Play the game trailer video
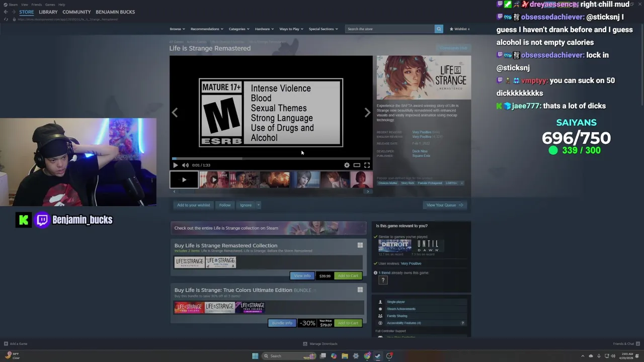The image size is (644, 362). point(175,165)
